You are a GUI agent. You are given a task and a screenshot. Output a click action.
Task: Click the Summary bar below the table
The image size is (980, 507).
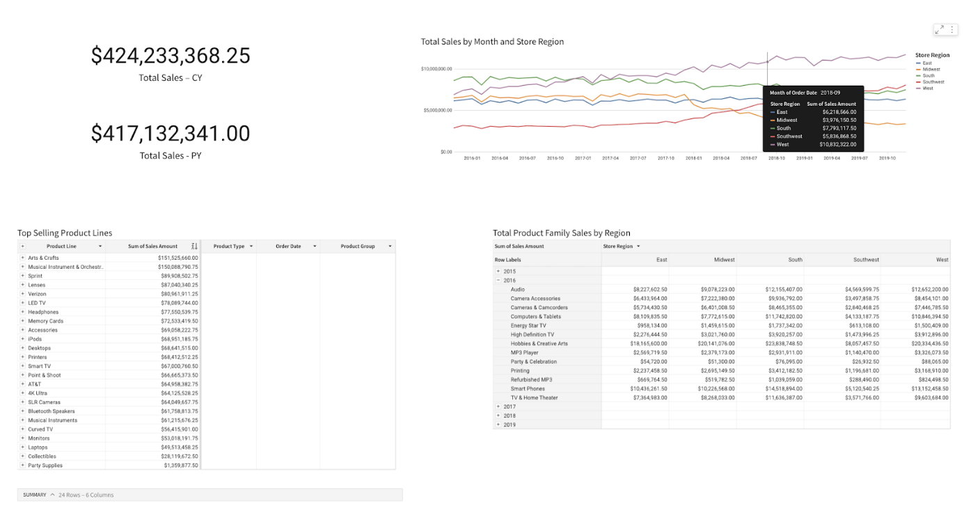[x=209, y=494]
